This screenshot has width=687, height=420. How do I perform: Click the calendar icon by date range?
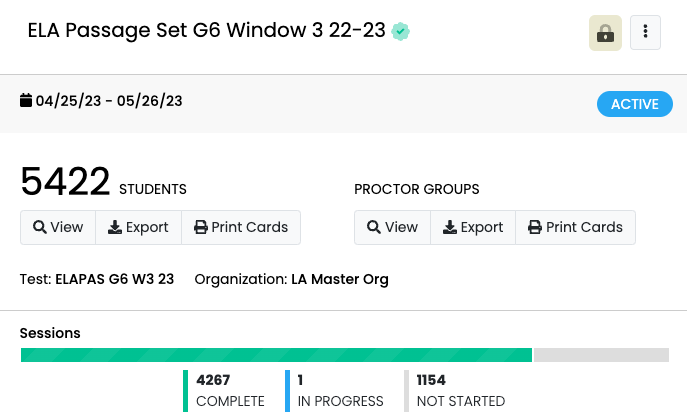(x=26, y=101)
